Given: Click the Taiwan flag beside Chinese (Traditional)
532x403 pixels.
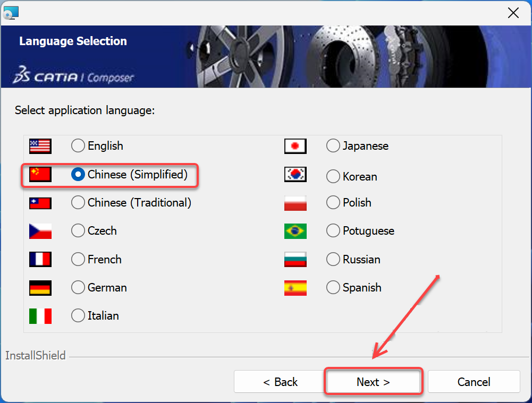Looking at the screenshot, I should point(39,202).
